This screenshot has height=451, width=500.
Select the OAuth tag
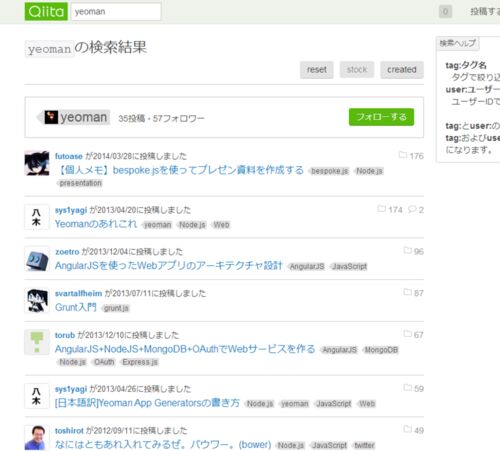pos(104,362)
